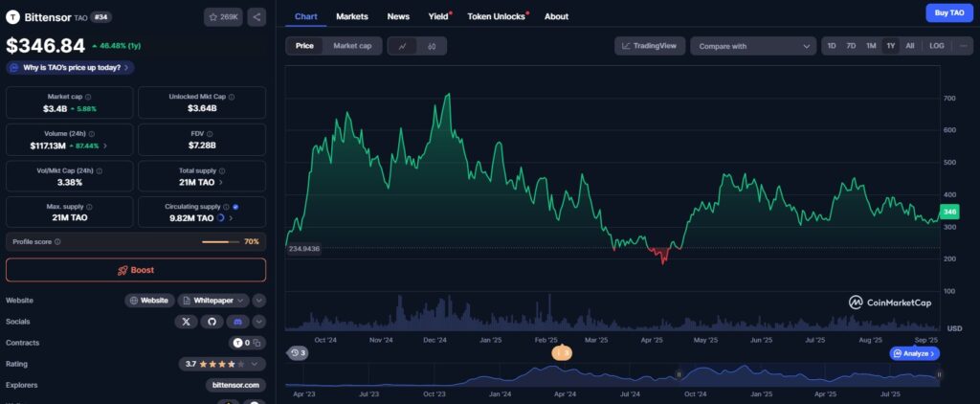980x404 pixels.
Task: Expand Circulating supply 9.82M TAO details arrow
Action: pyautogui.click(x=232, y=218)
